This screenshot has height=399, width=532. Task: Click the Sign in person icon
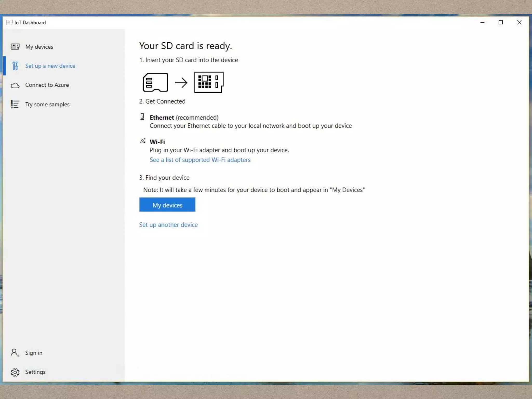point(15,353)
